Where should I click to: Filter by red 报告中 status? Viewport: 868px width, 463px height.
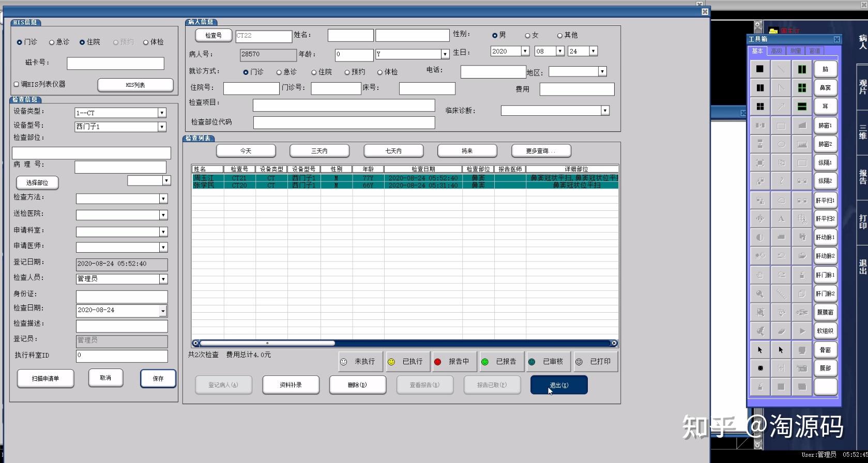[454, 362]
